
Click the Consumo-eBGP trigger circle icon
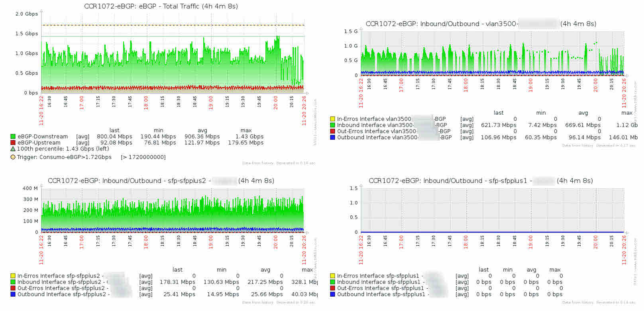(x=13, y=157)
